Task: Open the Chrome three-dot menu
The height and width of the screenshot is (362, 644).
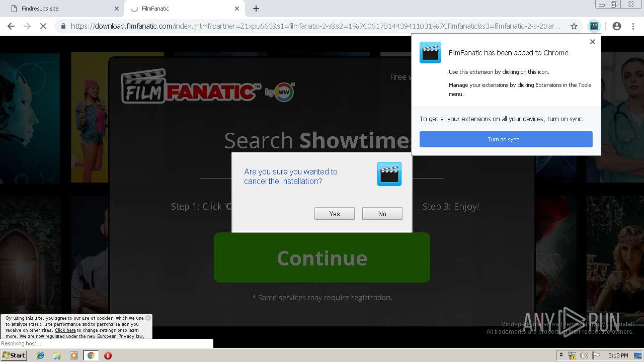Action: point(633,26)
